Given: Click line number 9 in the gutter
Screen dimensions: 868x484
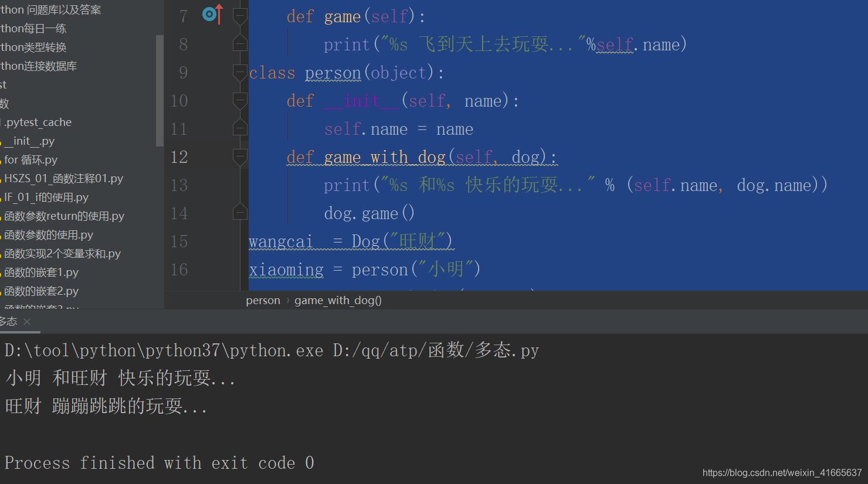Looking at the screenshot, I should [183, 73].
